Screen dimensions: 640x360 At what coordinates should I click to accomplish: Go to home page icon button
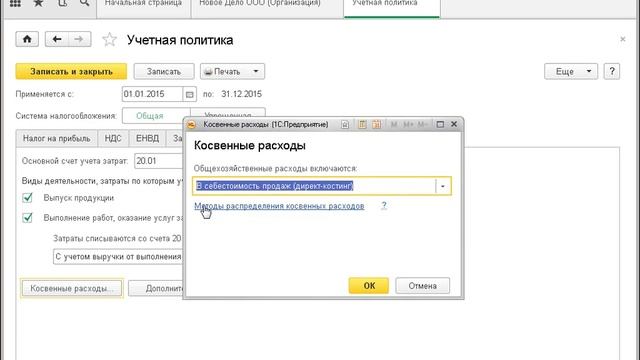coord(27,39)
